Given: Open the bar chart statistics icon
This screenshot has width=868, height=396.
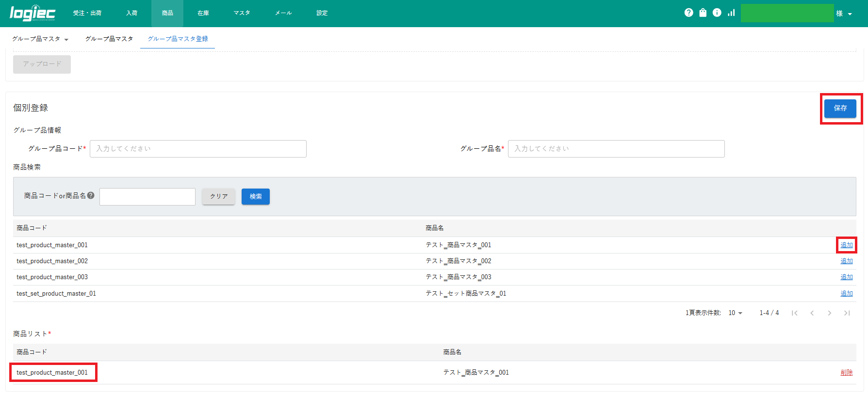Looking at the screenshot, I should pyautogui.click(x=731, y=13).
